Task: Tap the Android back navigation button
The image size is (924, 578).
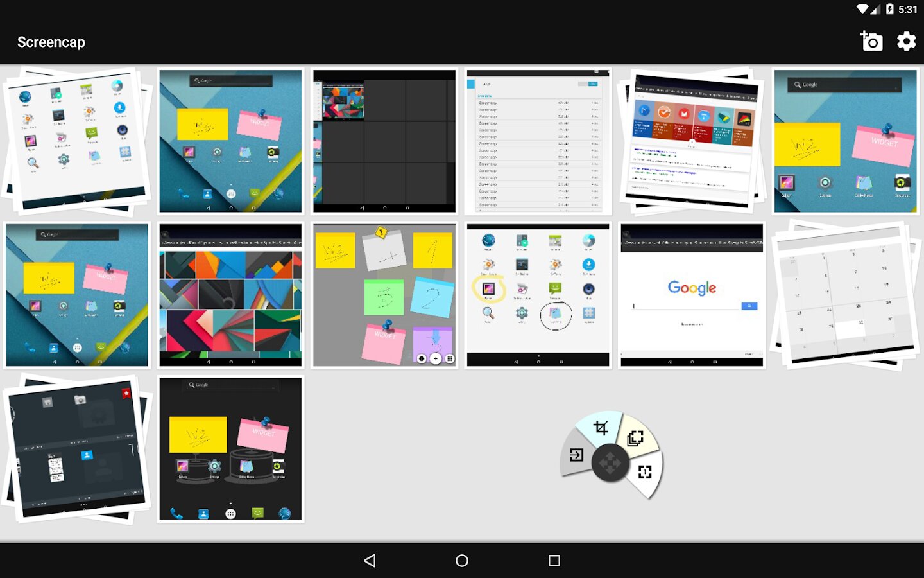Action: tap(370, 561)
